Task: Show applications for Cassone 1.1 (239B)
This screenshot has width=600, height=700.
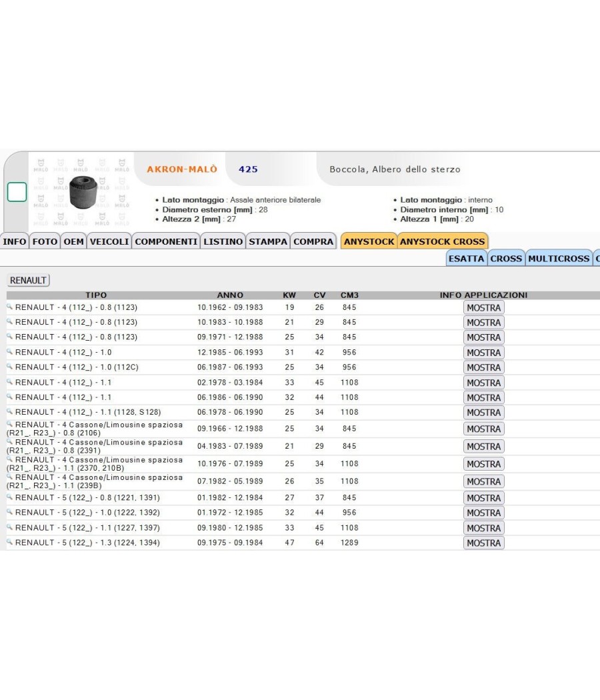Action: pos(484,481)
